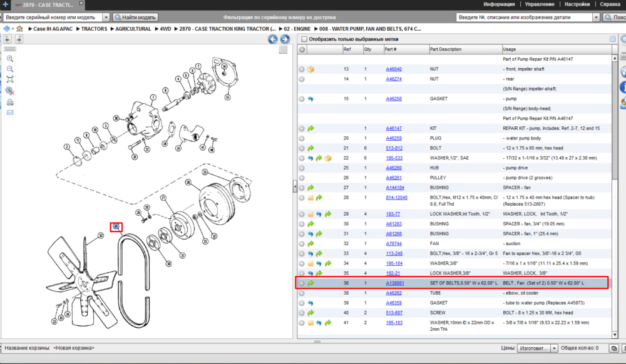Image resolution: width=626 pixels, height=364 pixels.
Task: Go to next bookmarked page arrow
Action: (x=19, y=39)
